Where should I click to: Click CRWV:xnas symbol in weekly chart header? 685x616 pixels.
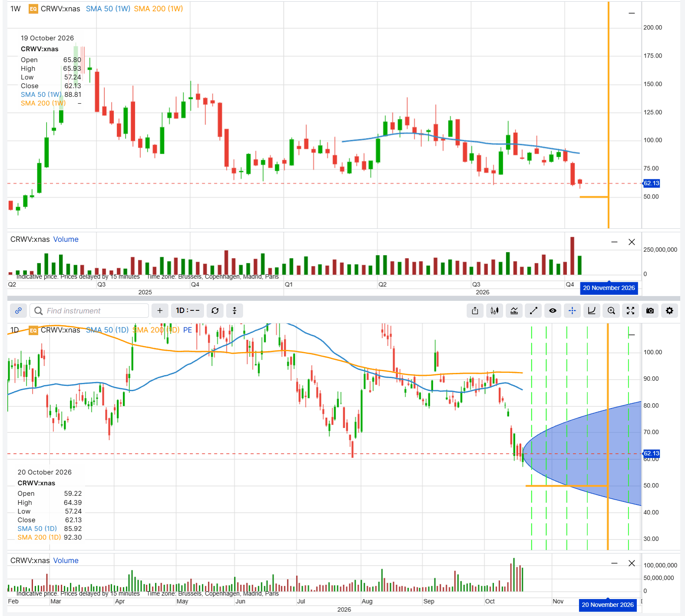point(60,9)
